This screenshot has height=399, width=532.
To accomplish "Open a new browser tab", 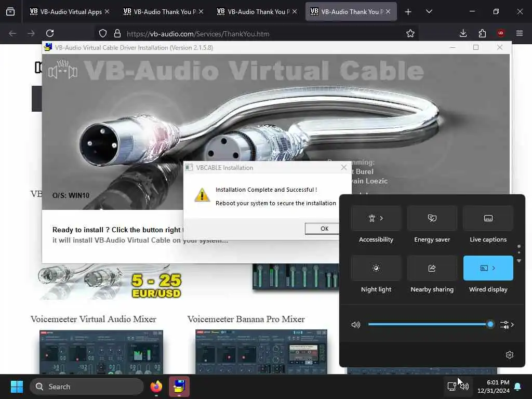I will [408, 12].
